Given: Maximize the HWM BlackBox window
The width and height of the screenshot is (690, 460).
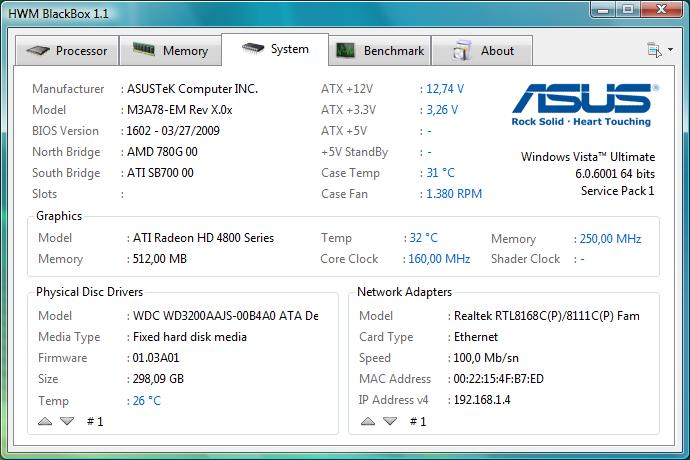Looking at the screenshot, I should point(628,10).
